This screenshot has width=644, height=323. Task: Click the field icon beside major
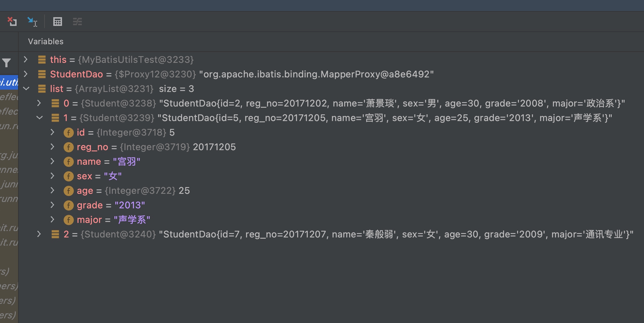point(68,220)
